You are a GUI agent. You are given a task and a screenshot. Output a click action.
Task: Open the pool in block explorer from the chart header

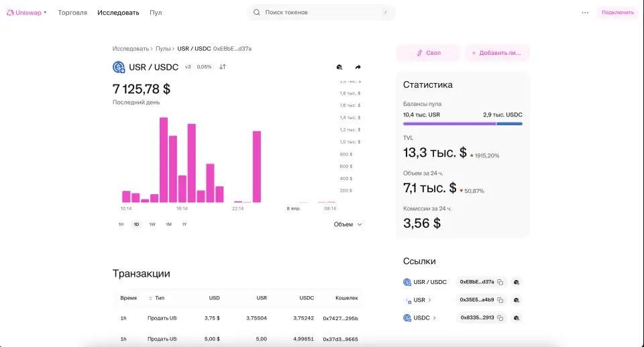[x=339, y=67]
